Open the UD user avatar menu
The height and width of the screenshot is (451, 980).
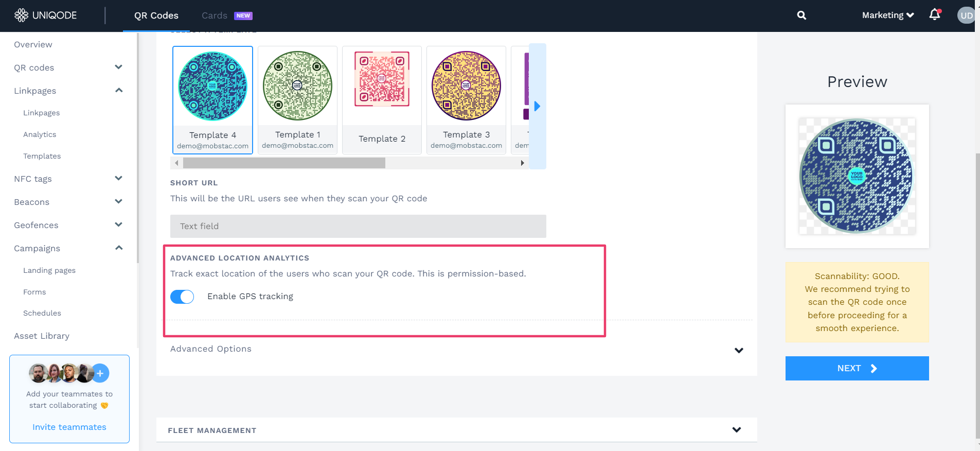pos(966,15)
